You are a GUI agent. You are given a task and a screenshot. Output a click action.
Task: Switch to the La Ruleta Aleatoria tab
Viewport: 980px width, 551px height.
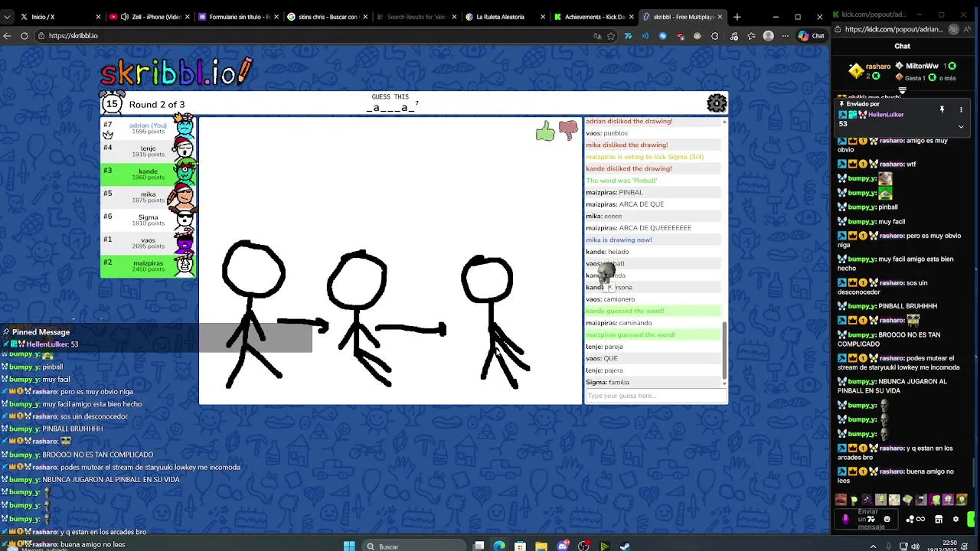click(x=505, y=17)
